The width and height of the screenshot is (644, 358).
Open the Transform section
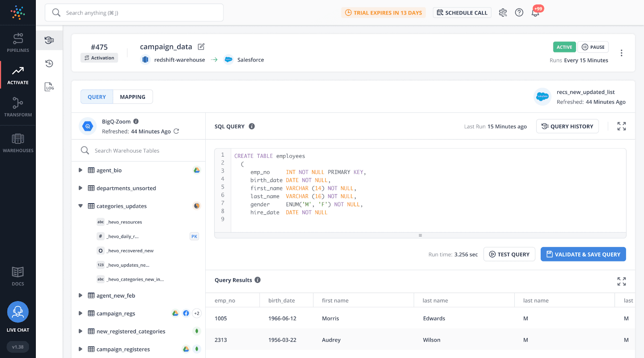click(x=18, y=107)
